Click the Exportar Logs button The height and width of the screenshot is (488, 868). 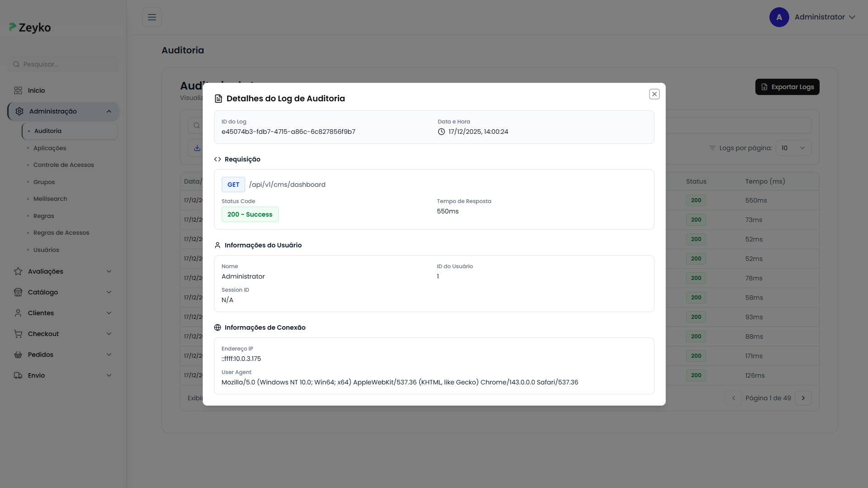787,87
